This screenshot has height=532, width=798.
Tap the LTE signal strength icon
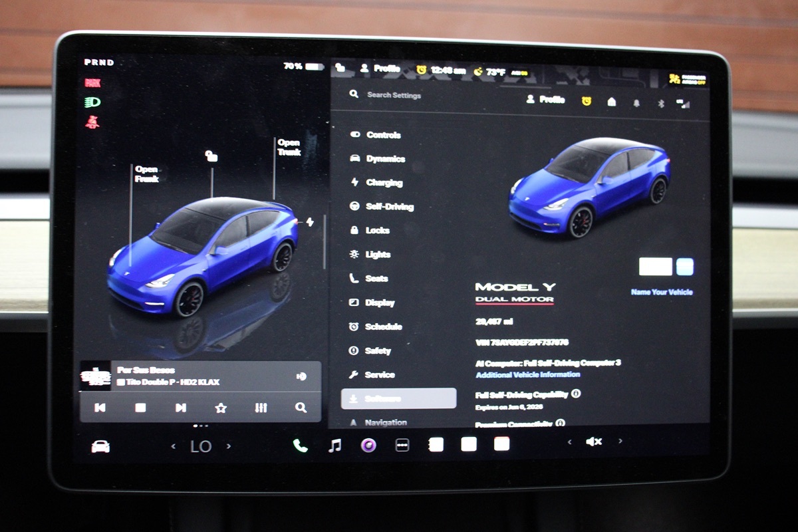point(684,104)
